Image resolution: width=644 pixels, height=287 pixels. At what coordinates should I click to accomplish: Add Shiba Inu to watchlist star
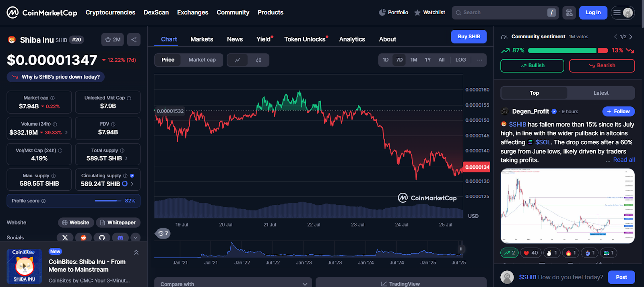click(x=113, y=40)
